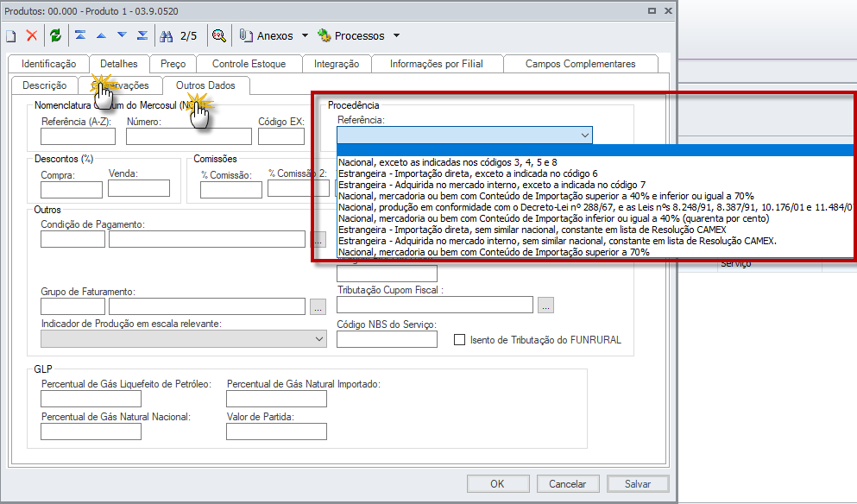This screenshot has width=857, height=504.
Task: Go to the previous record arrow
Action: click(x=101, y=35)
